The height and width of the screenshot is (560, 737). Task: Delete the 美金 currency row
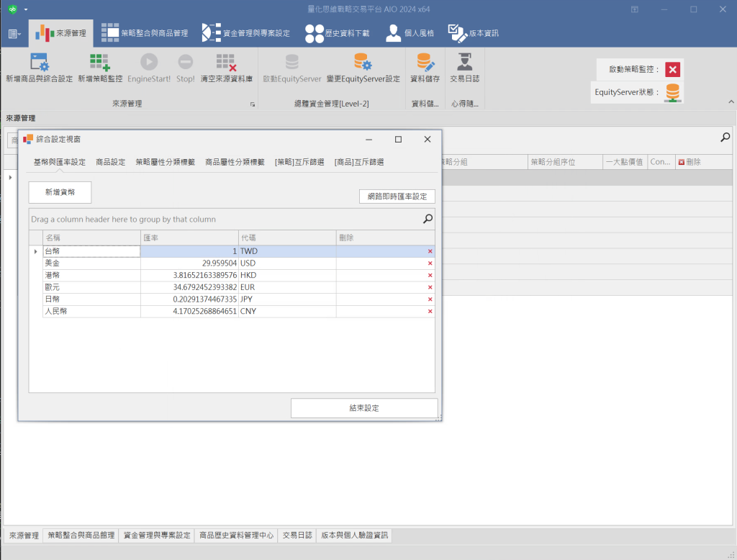point(430,263)
